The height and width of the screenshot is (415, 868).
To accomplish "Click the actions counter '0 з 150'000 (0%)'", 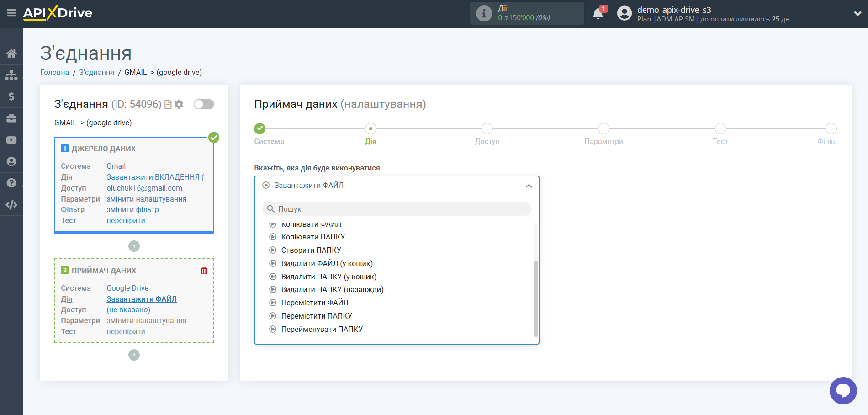I will pyautogui.click(x=524, y=18).
